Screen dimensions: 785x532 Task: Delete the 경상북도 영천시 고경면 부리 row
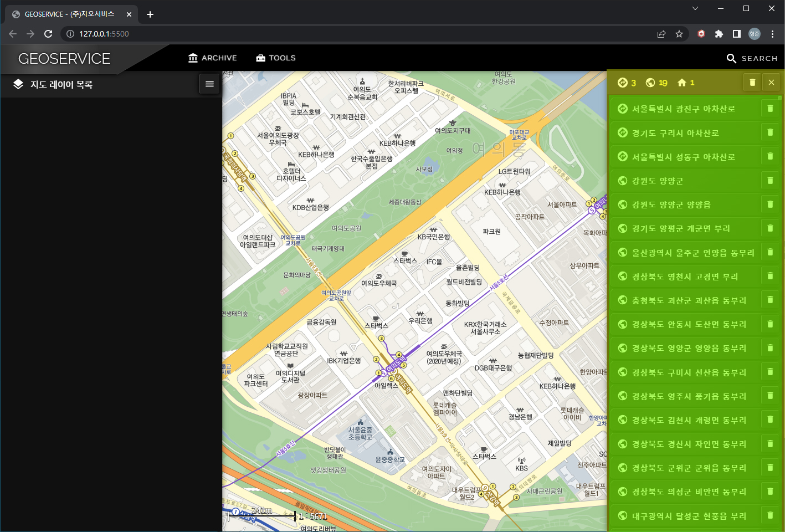[x=770, y=276]
